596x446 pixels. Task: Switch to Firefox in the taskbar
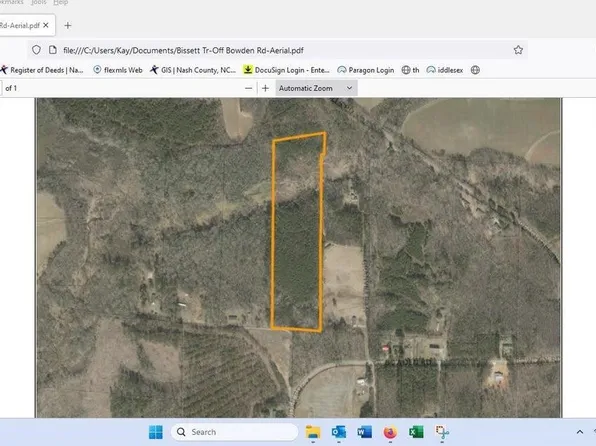(390, 432)
